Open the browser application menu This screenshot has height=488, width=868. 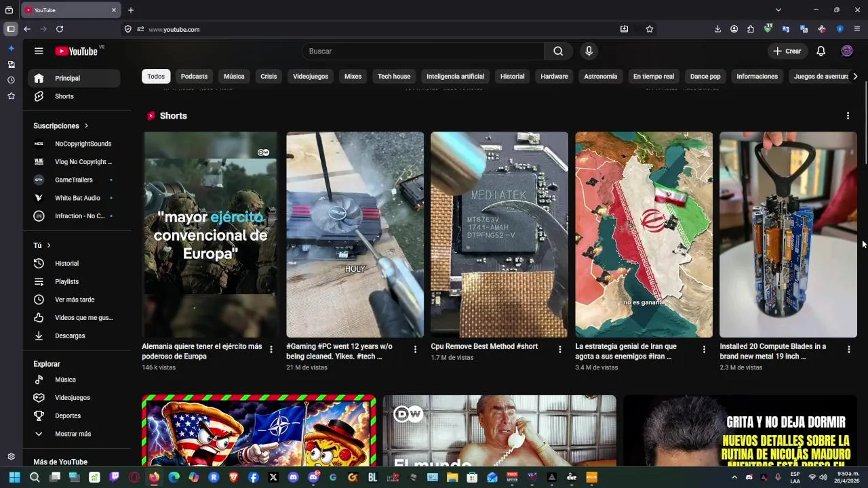(x=857, y=29)
